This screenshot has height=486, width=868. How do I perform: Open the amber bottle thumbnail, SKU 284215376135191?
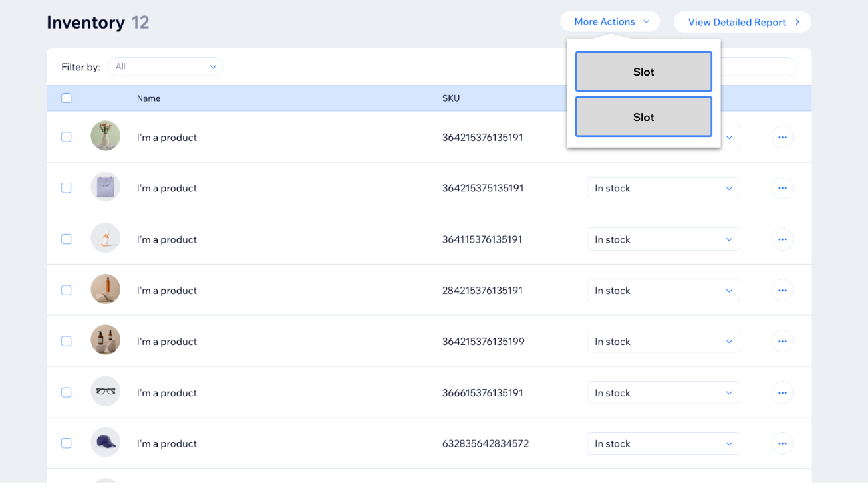click(106, 289)
